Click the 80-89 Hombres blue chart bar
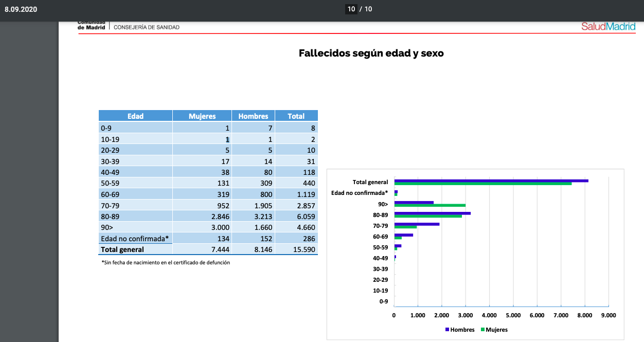Screen dimensions: 644x342 coord(433,213)
